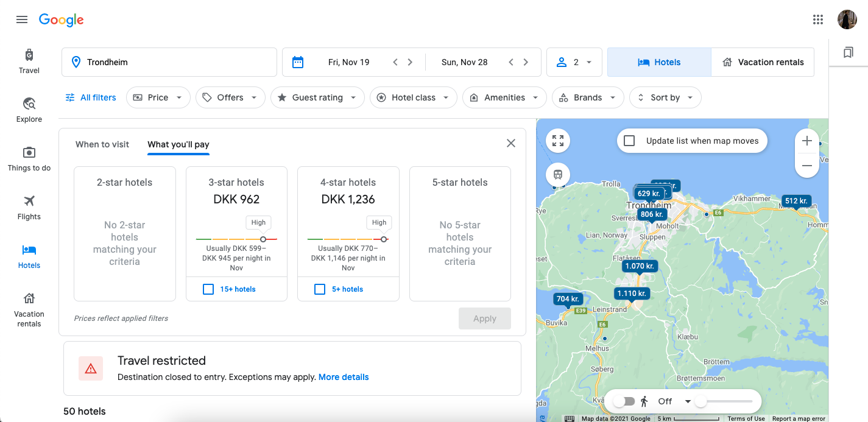Zoom in on the map
The image size is (868, 422).
807,141
